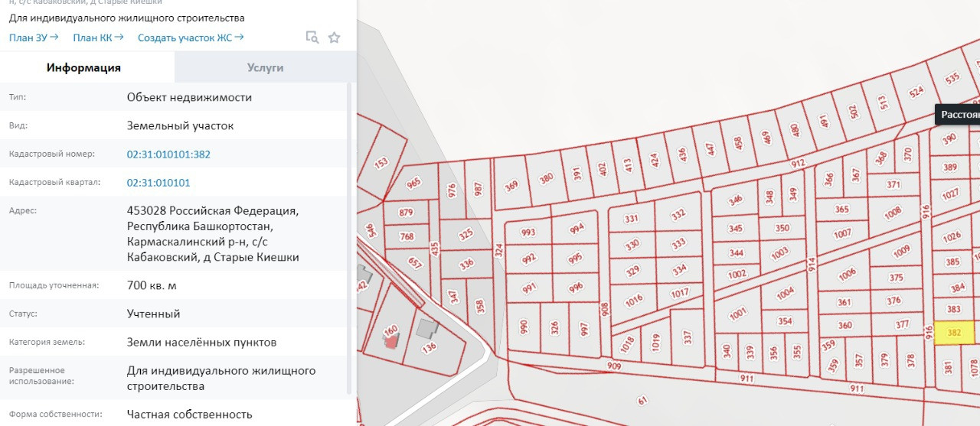Open the План КК link
Viewport: 980px width, 426px height.
[x=98, y=37]
